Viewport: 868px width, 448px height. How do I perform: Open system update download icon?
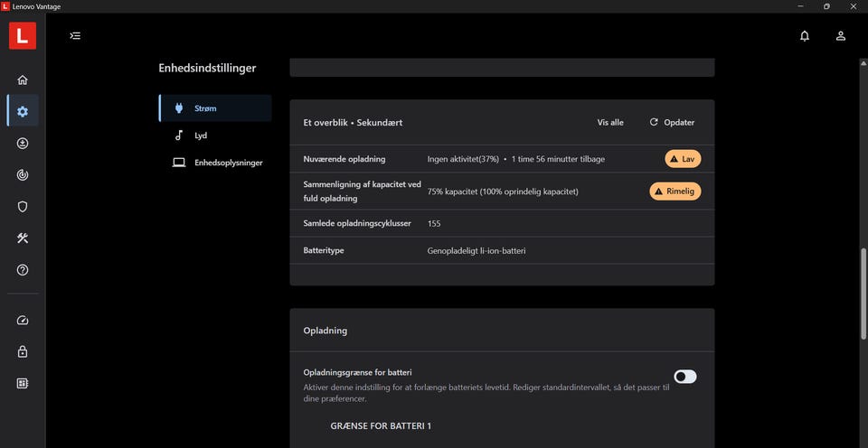[23, 144]
